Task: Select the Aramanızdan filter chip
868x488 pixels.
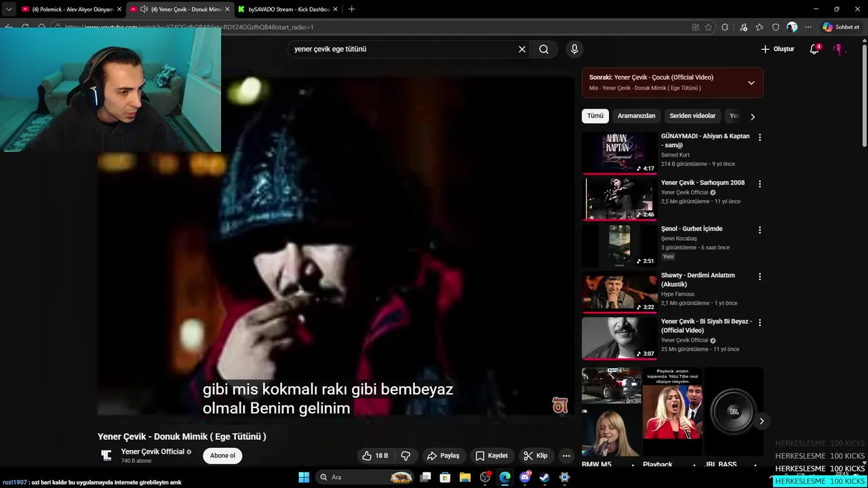Action: pyautogui.click(x=636, y=116)
